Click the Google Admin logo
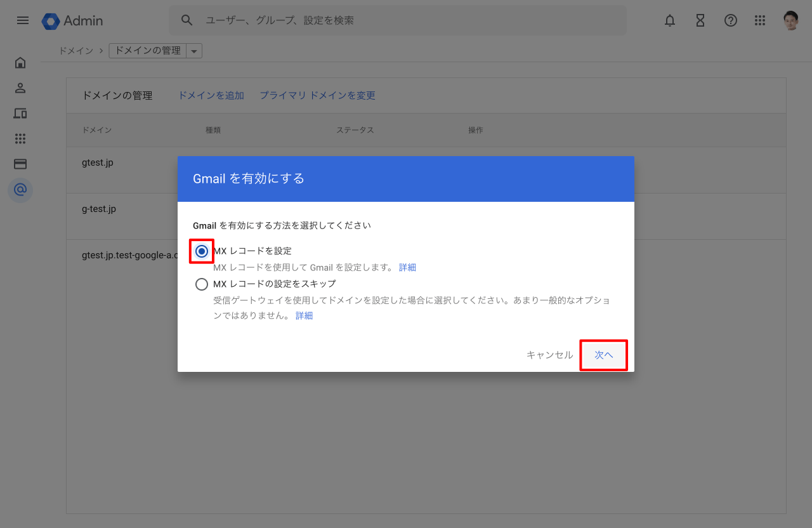Image resolution: width=812 pixels, height=528 pixels. pyautogui.click(x=72, y=21)
